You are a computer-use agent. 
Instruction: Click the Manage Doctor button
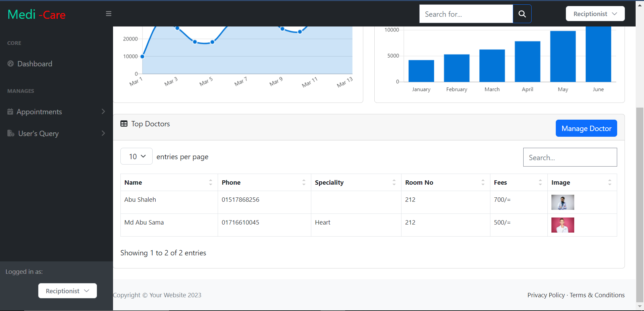pyautogui.click(x=586, y=128)
